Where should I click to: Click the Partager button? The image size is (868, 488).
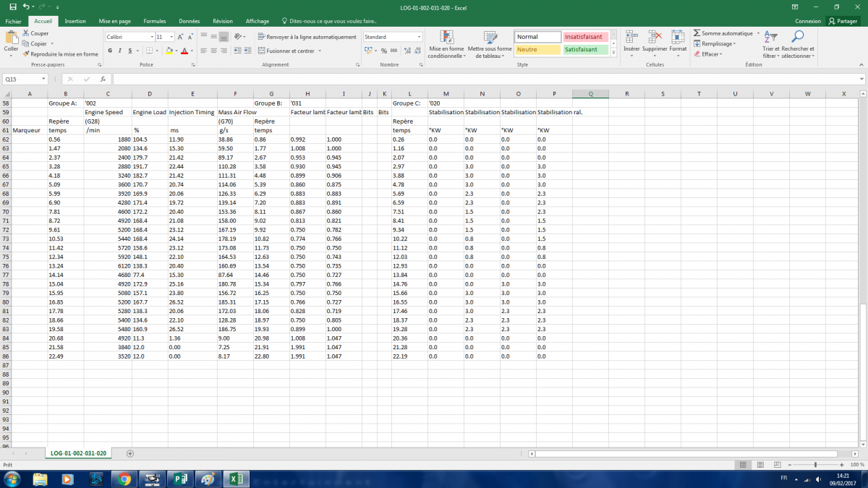click(843, 22)
